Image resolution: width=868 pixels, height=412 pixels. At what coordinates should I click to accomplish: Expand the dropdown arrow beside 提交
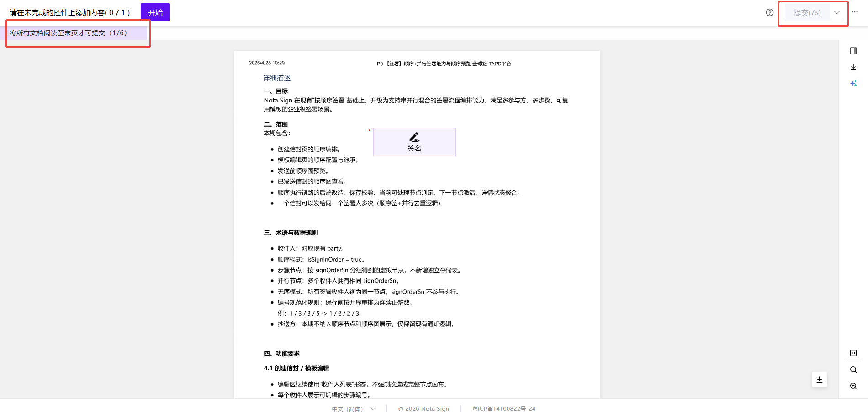pyautogui.click(x=836, y=12)
